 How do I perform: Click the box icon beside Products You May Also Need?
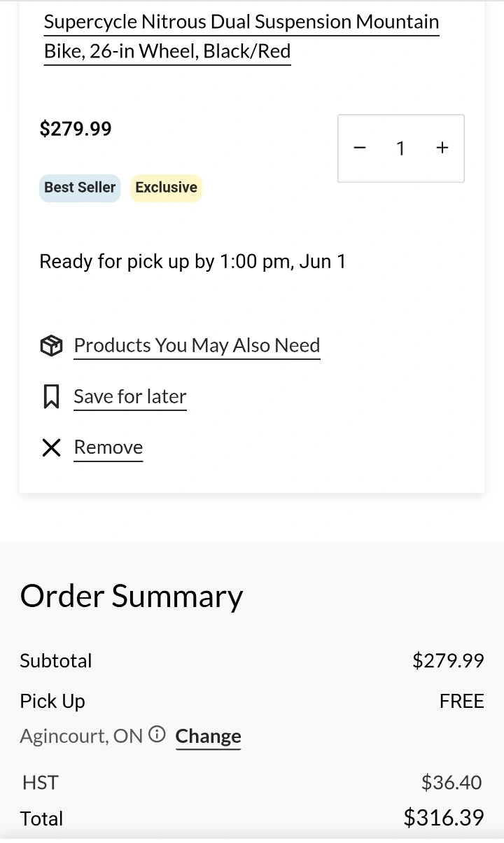tap(51, 345)
